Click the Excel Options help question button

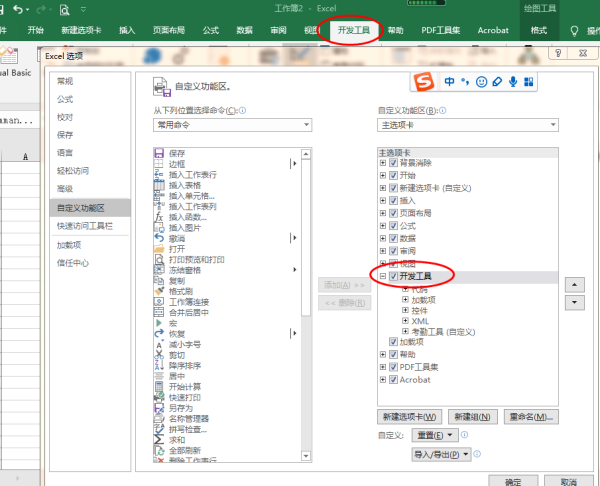(558, 53)
